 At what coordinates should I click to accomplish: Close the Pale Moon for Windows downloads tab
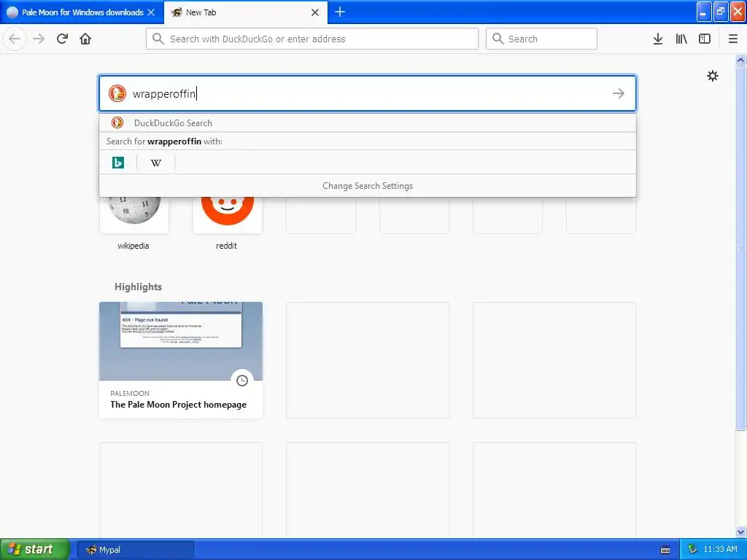(151, 12)
